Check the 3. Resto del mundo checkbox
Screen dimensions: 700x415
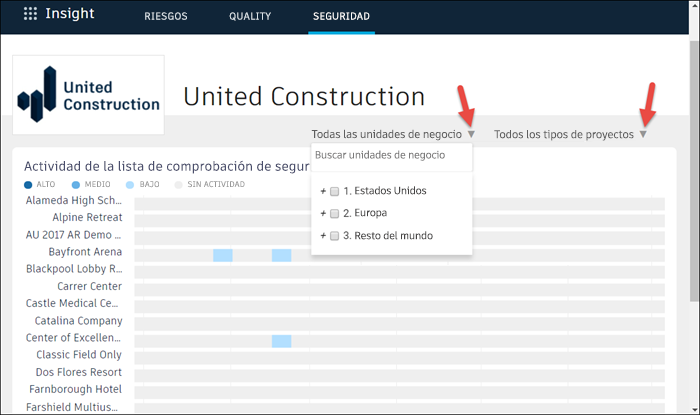point(334,236)
